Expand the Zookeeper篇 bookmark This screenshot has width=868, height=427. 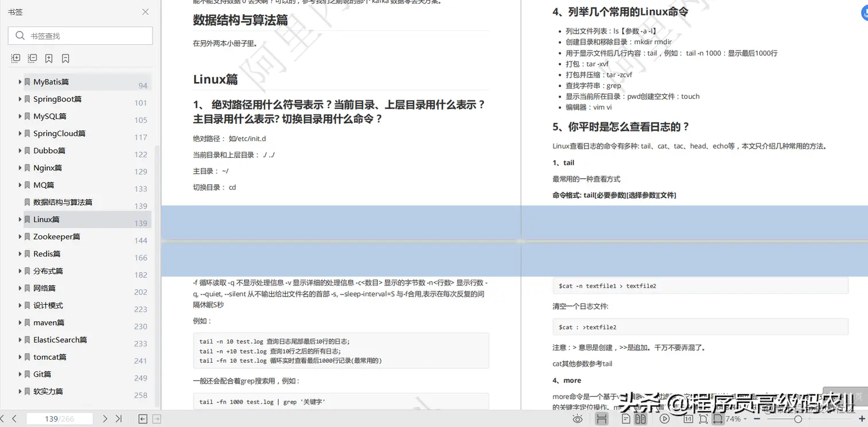20,237
